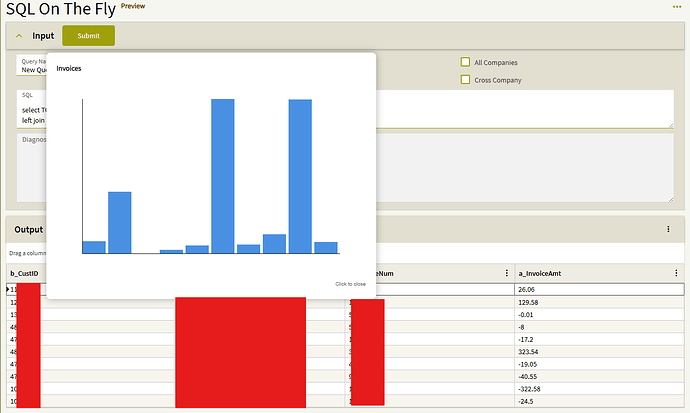The height and width of the screenshot is (413, 690).
Task: Select the cell with 129.58
Action: (599, 302)
